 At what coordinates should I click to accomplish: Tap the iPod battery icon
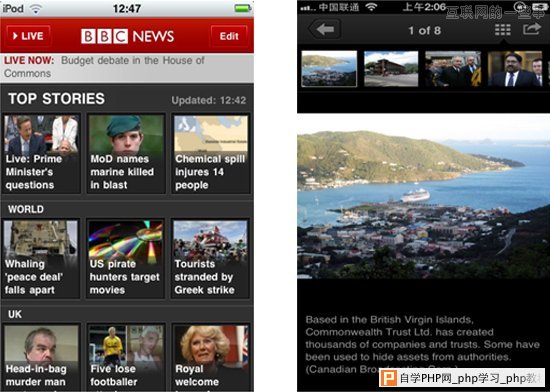click(243, 8)
